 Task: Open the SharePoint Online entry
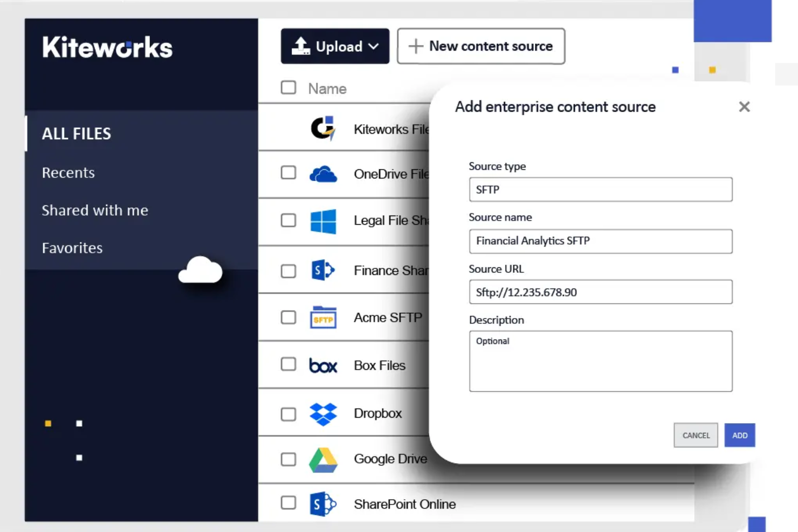coord(405,504)
